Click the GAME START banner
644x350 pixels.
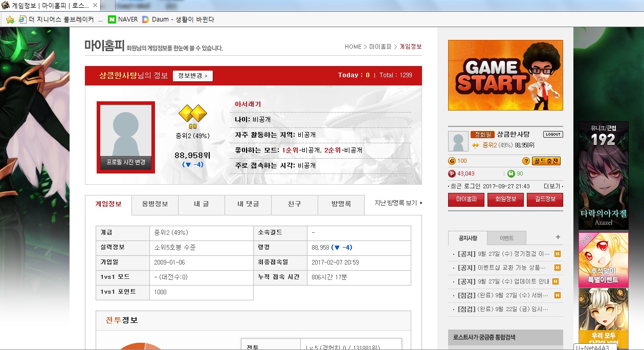505,75
